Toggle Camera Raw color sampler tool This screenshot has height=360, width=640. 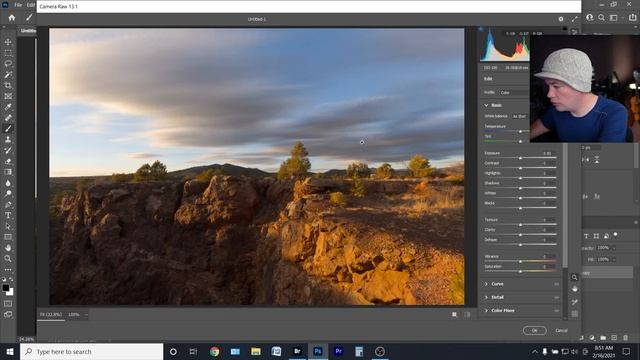[574, 302]
